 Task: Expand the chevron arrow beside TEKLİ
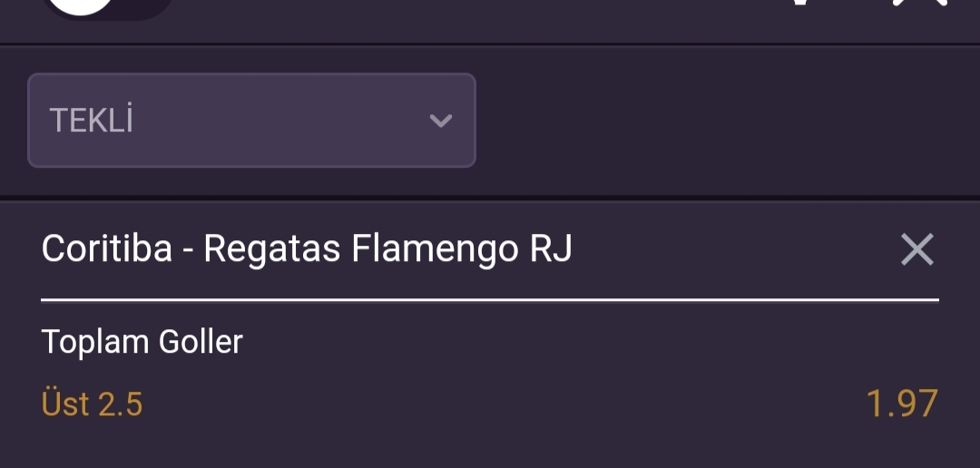441,120
